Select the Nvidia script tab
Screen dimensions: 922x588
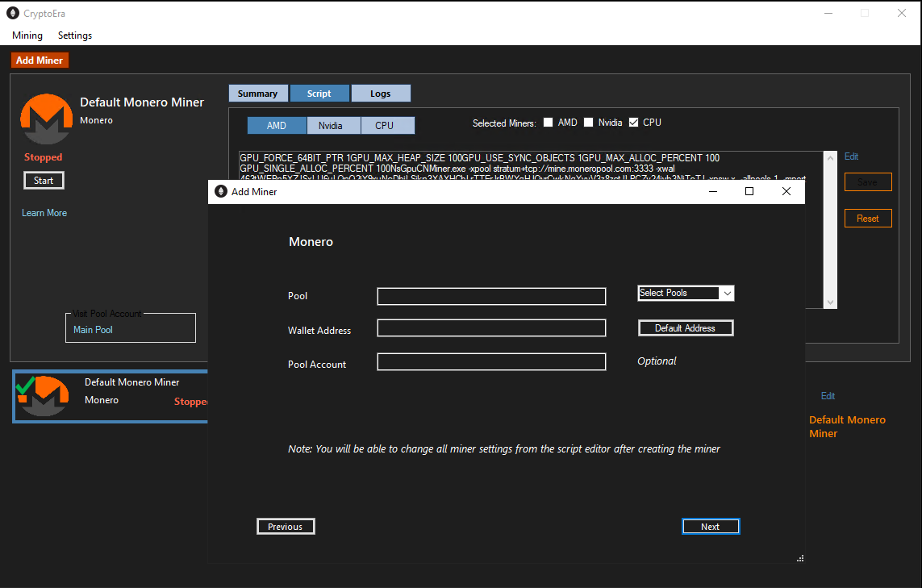(331, 125)
